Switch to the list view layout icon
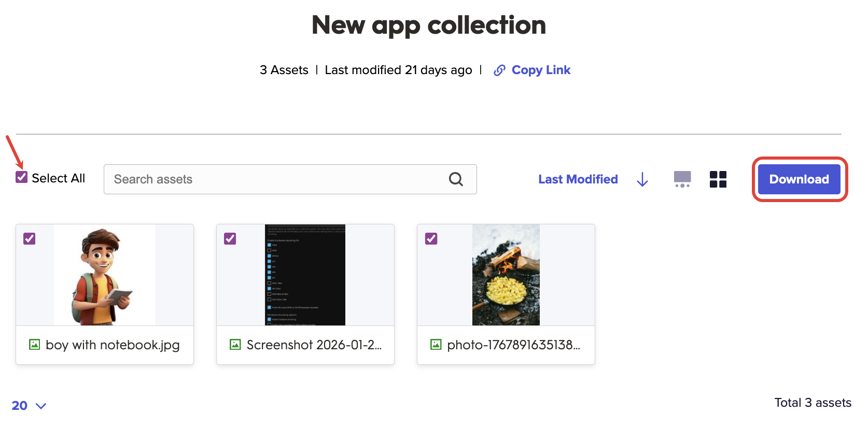 point(682,179)
